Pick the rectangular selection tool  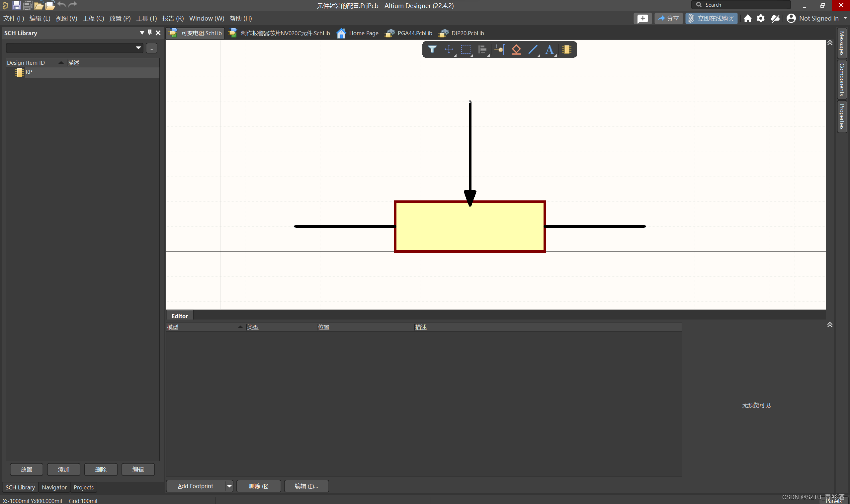[x=466, y=49]
